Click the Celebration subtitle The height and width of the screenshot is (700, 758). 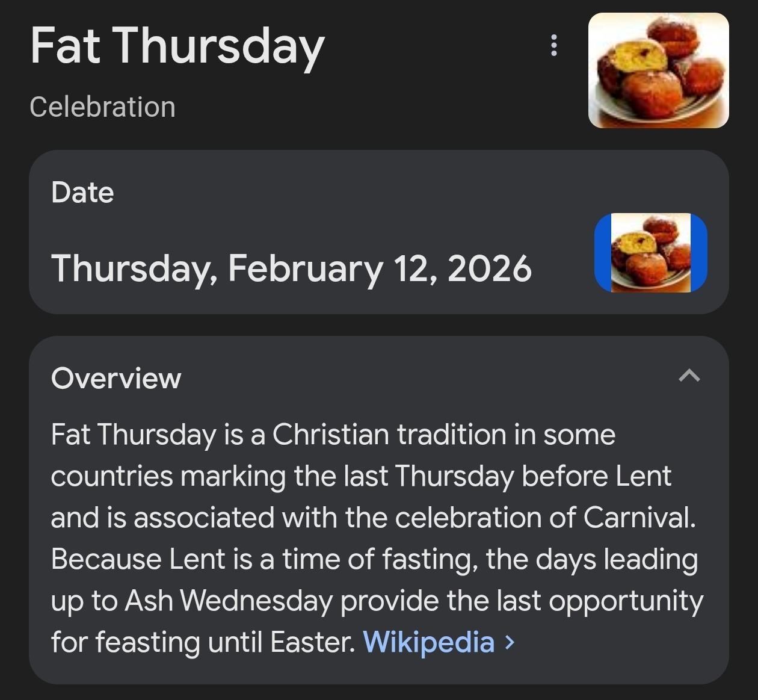click(102, 107)
